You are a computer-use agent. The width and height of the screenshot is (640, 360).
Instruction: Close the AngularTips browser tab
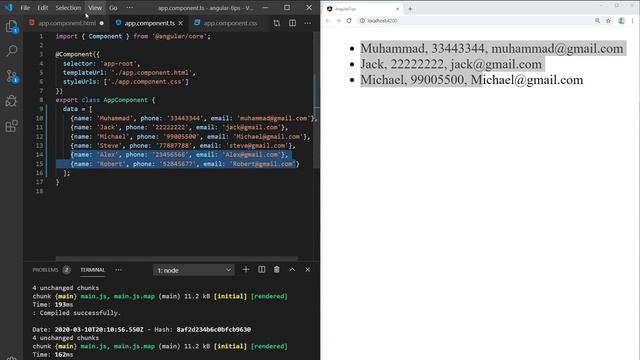pos(398,9)
